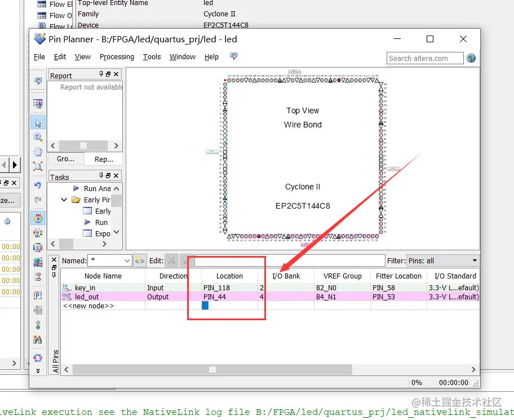Open the File menu
Viewport: 514px width, 420px height.
(x=39, y=57)
